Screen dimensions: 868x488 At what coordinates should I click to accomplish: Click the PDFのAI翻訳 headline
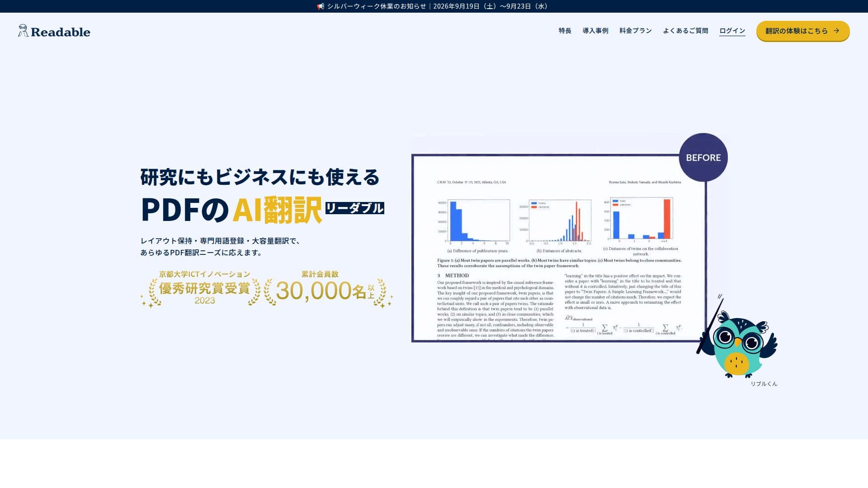[231, 210]
